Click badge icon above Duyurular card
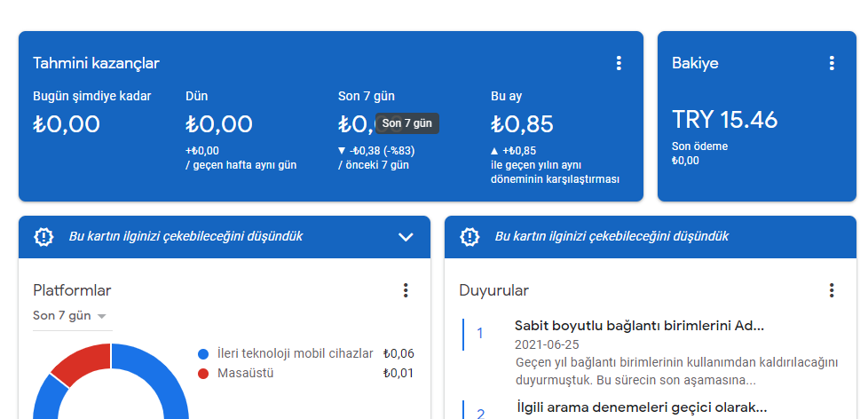868x419 pixels. (470, 237)
